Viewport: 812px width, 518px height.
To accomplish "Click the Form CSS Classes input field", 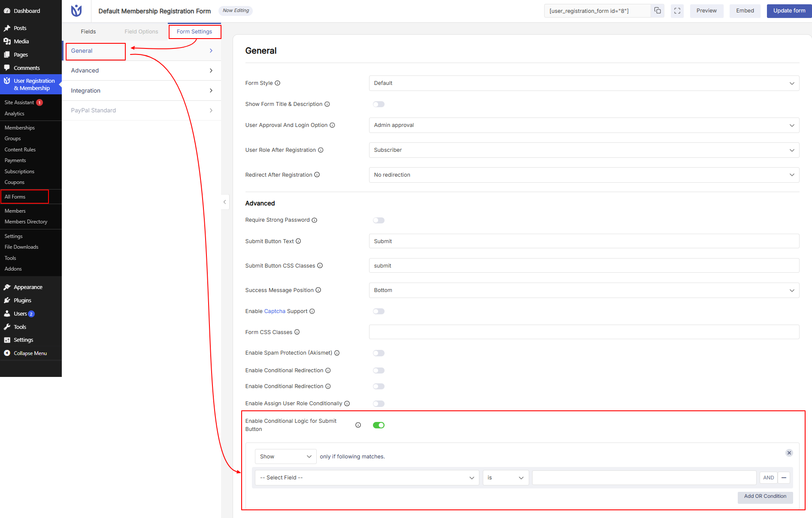I will coord(584,332).
